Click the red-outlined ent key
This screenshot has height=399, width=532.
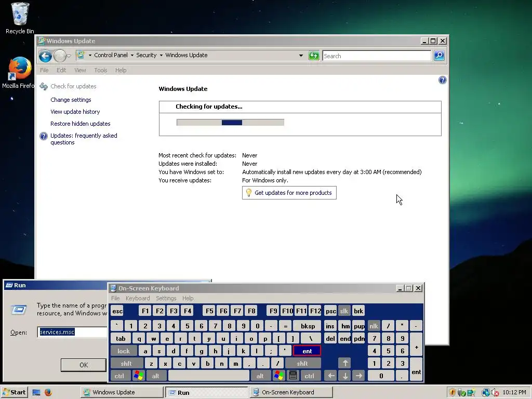307,351
